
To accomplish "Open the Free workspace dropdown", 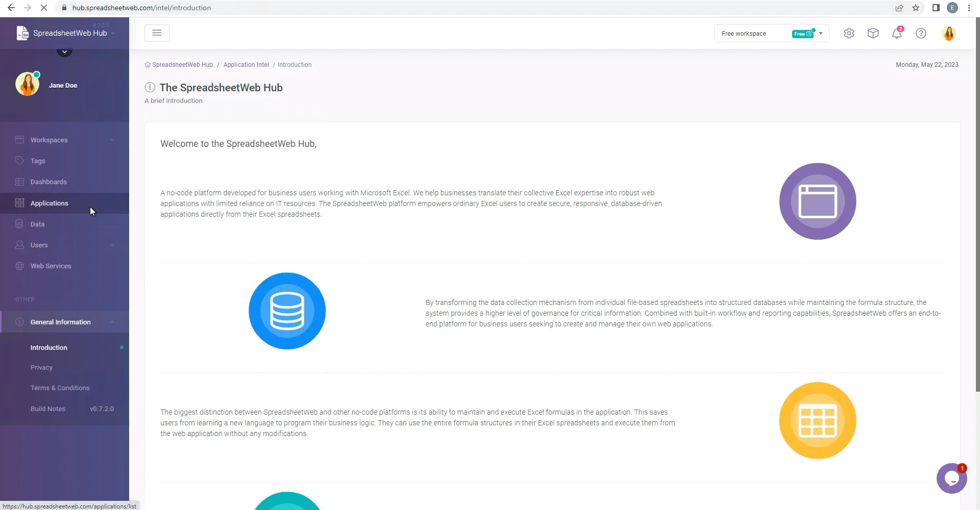I will (772, 33).
